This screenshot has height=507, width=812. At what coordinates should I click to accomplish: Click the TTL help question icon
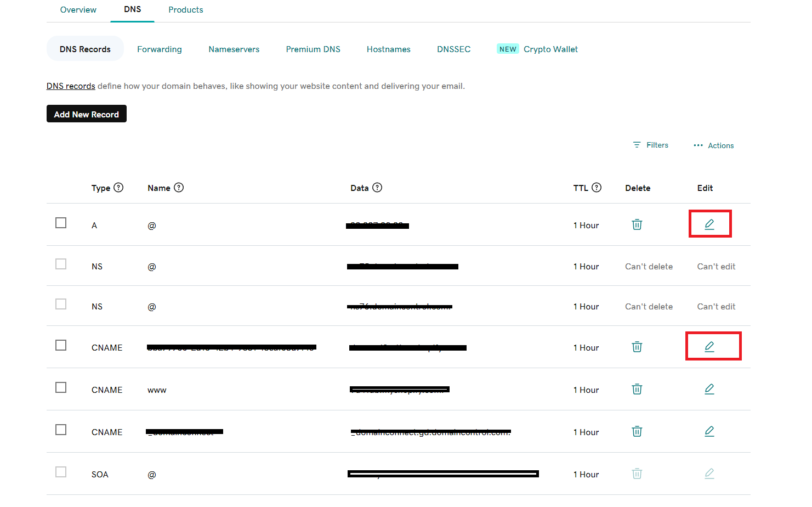tap(597, 188)
